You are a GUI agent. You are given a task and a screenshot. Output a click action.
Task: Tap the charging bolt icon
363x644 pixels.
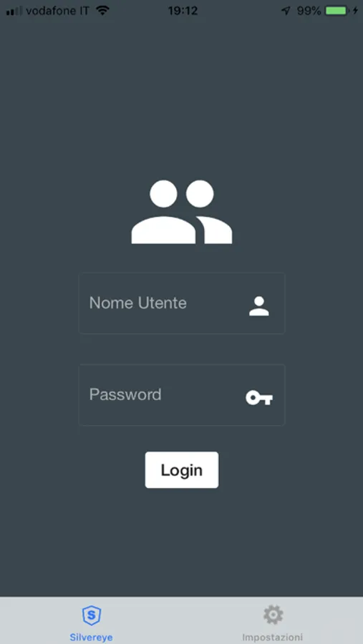click(x=356, y=11)
